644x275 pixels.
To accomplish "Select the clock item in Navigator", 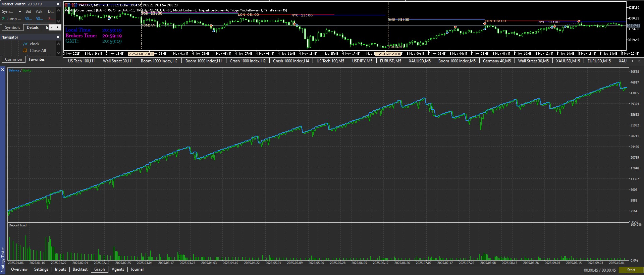I will tap(35, 44).
